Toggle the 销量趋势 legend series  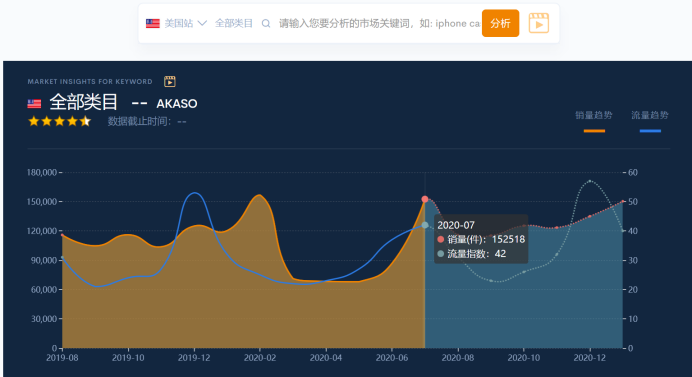pos(594,115)
